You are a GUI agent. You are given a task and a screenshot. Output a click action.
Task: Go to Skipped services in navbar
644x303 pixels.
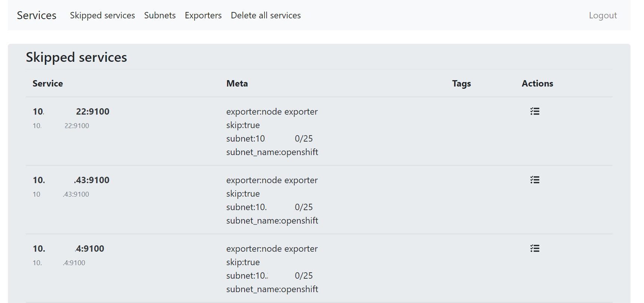[x=102, y=15]
